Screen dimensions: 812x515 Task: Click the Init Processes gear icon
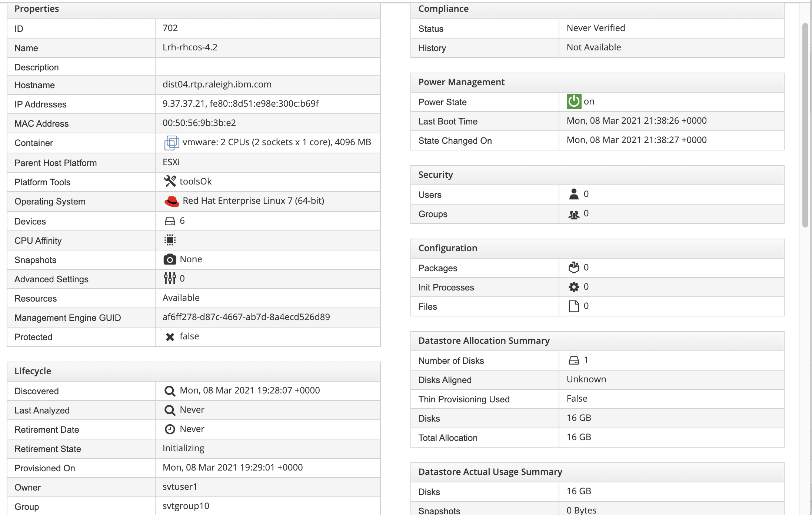click(574, 287)
